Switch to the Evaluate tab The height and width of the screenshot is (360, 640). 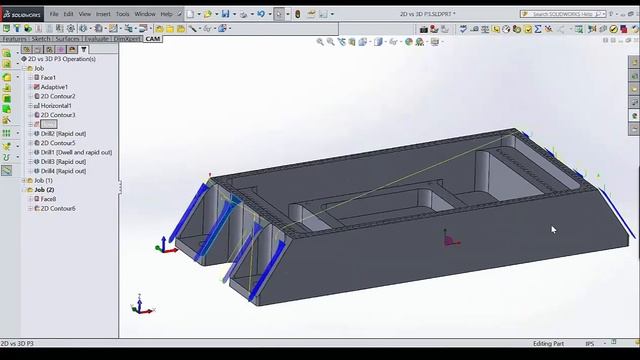coord(96,39)
